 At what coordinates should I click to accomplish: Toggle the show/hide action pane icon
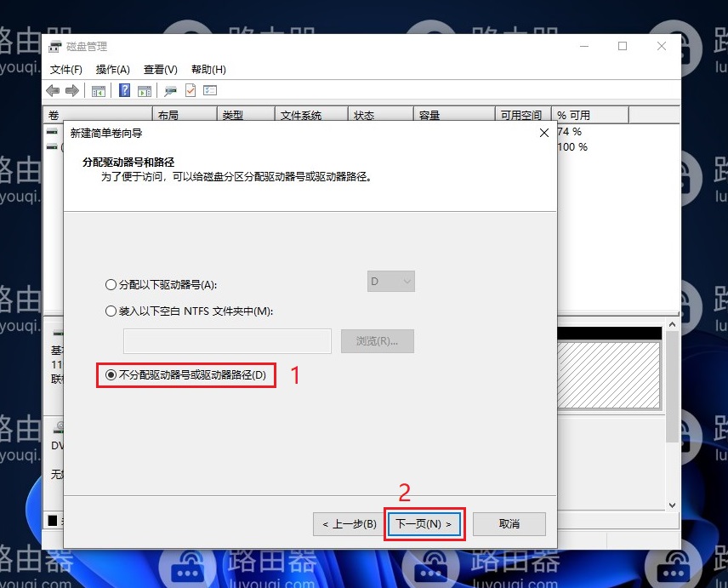coord(145,90)
